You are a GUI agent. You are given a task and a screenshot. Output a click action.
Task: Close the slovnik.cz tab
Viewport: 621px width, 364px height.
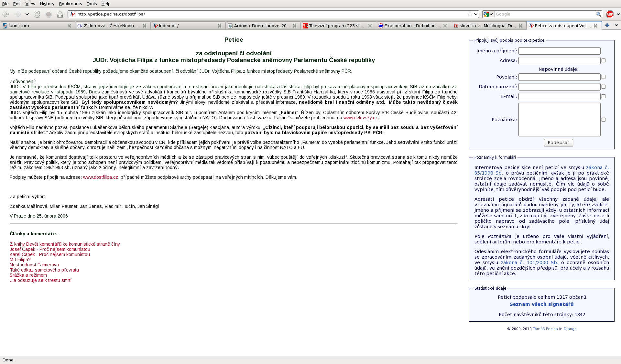[x=520, y=26]
